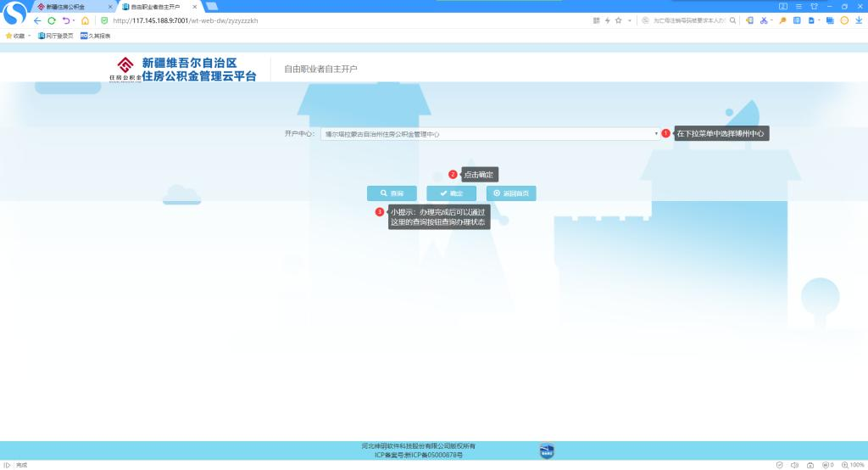Click the reading mode icon in title bar
Image resolution: width=868 pixels, height=470 pixels.
[x=782, y=6]
